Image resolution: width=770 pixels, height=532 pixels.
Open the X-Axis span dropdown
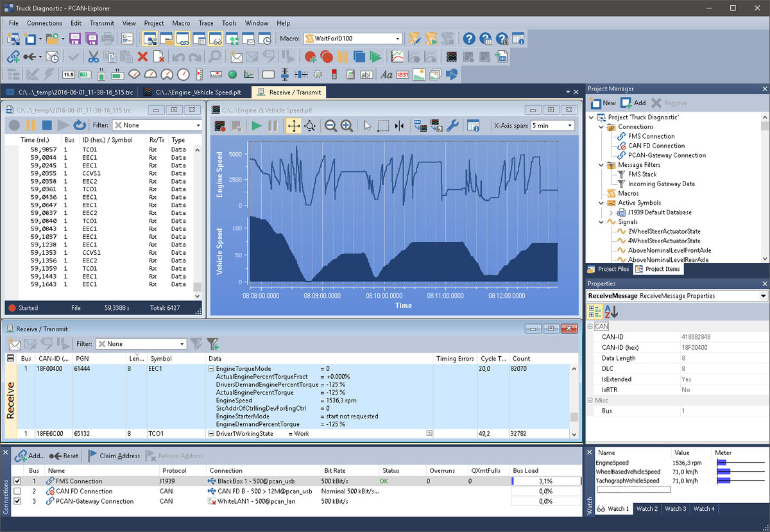coord(567,125)
